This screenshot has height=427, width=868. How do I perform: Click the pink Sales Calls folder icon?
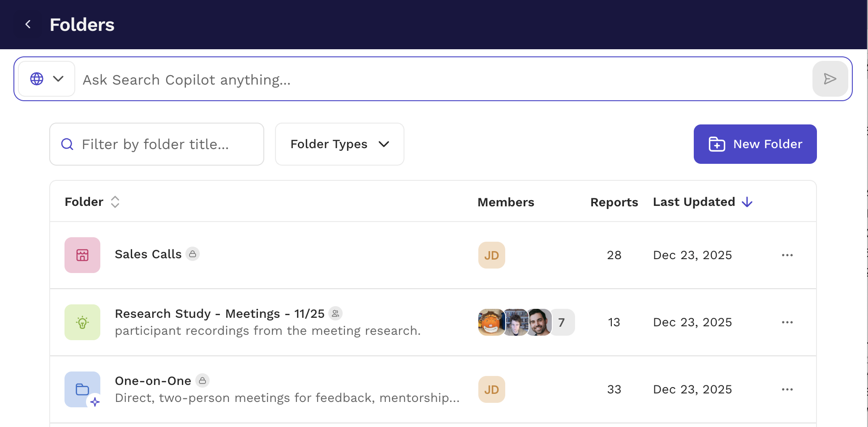tap(82, 255)
